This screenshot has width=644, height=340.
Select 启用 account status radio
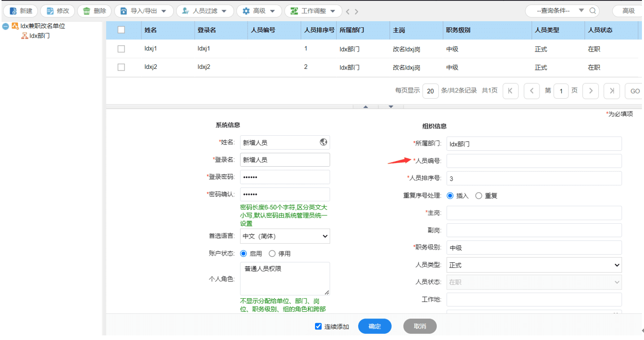click(244, 254)
